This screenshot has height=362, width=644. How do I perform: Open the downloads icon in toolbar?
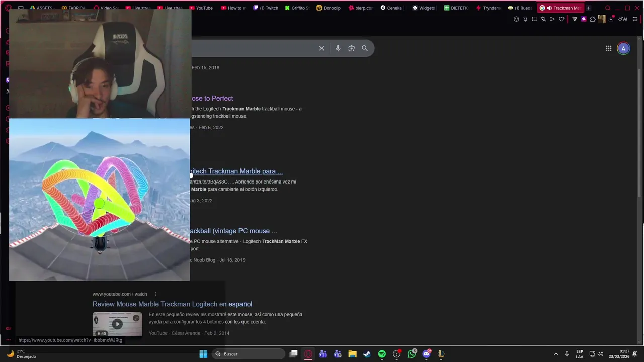[x=611, y=19]
